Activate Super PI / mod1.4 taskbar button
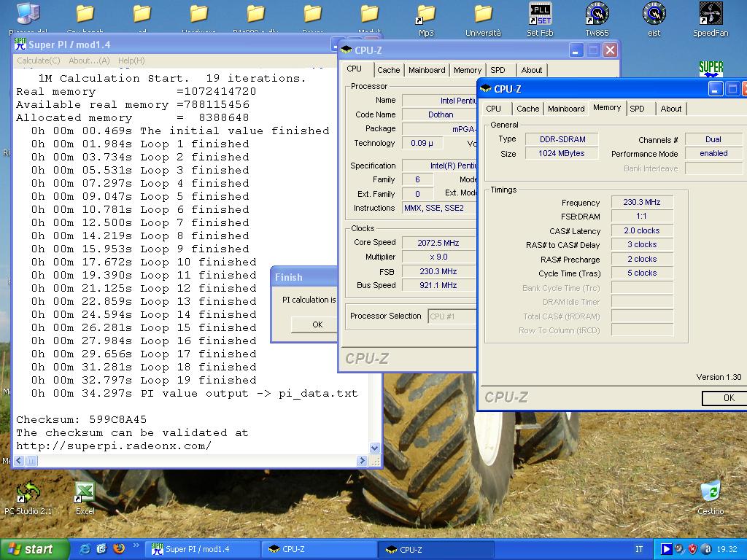 (x=203, y=550)
